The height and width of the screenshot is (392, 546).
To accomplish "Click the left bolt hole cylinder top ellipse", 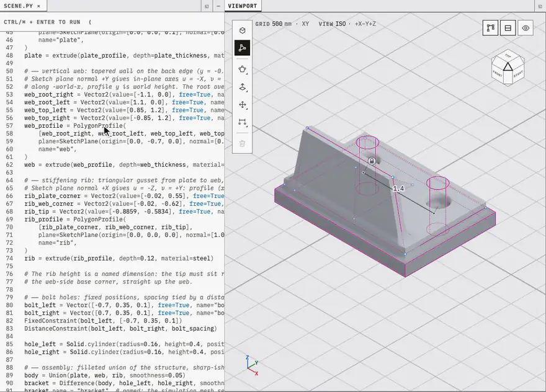I will tap(367, 143).
